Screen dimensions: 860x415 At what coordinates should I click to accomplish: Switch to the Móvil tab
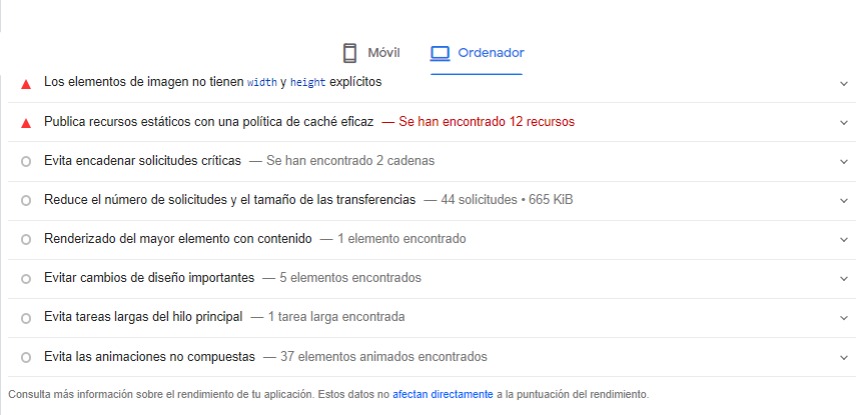click(371, 53)
